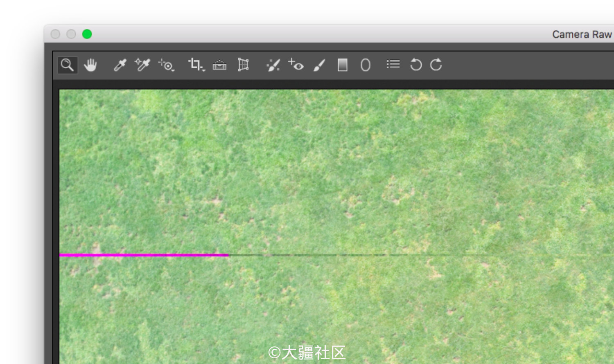The height and width of the screenshot is (364, 614).
Task: Click the magenta straighten line on the grass
Action: [143, 255]
